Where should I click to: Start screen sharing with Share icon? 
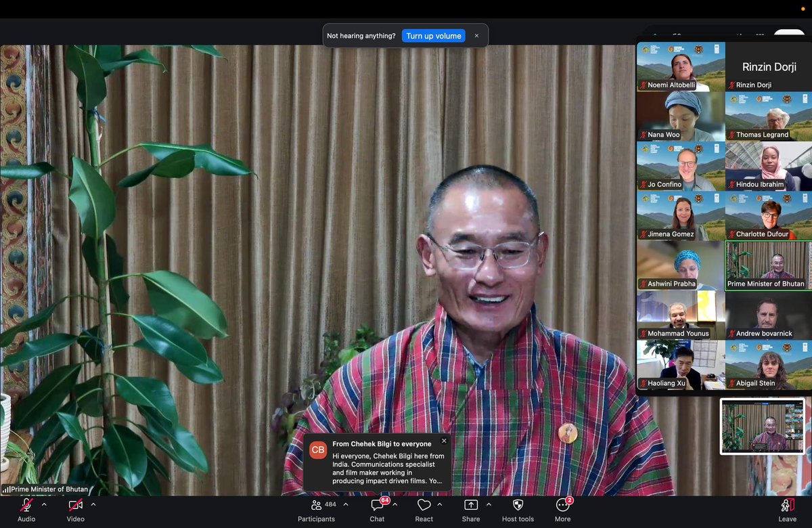pyautogui.click(x=471, y=505)
